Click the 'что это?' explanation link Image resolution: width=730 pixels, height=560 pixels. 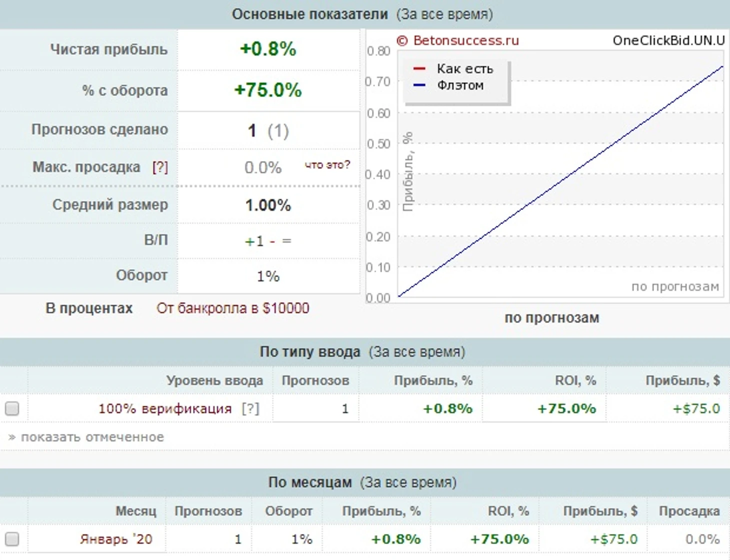(327, 165)
